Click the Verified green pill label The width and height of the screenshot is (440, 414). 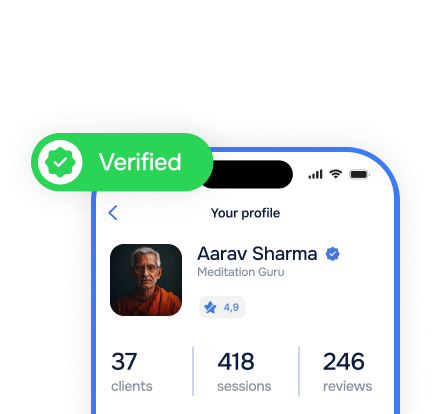click(x=122, y=162)
